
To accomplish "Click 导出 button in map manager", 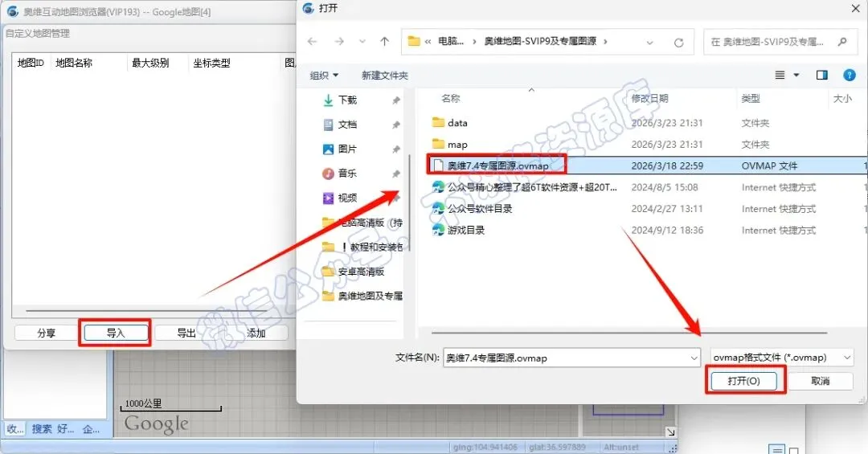I will click(x=186, y=333).
